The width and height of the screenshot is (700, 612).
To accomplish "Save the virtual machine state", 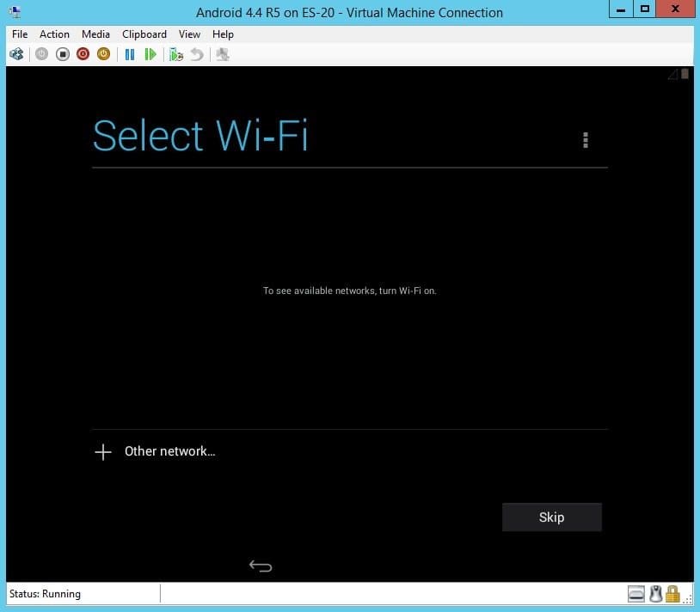I will pos(103,54).
